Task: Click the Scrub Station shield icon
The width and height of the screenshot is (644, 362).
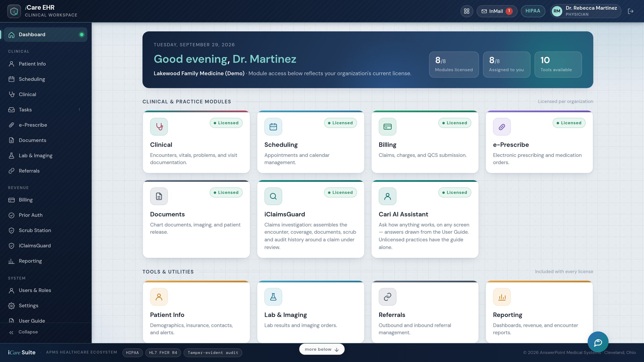Action: point(11,231)
